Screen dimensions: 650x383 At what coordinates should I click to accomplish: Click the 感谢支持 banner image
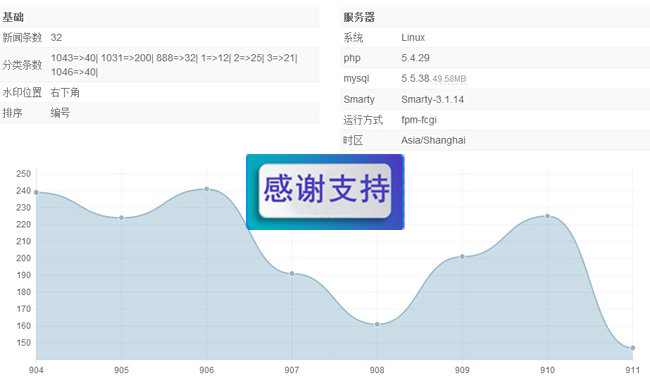point(325,192)
